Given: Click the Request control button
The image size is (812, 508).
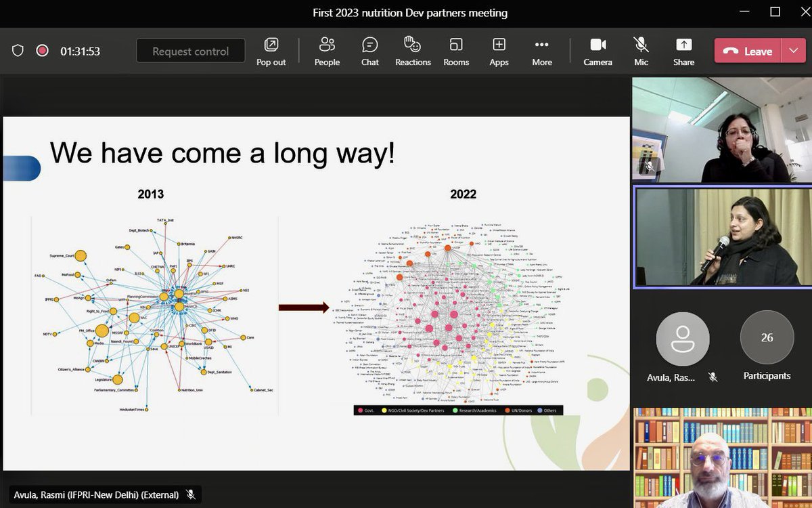Looking at the screenshot, I should pos(191,51).
